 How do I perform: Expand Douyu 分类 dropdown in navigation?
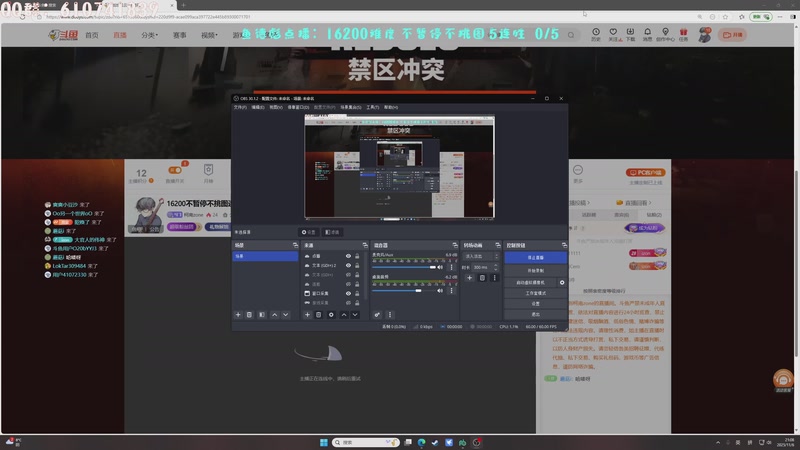point(149,35)
